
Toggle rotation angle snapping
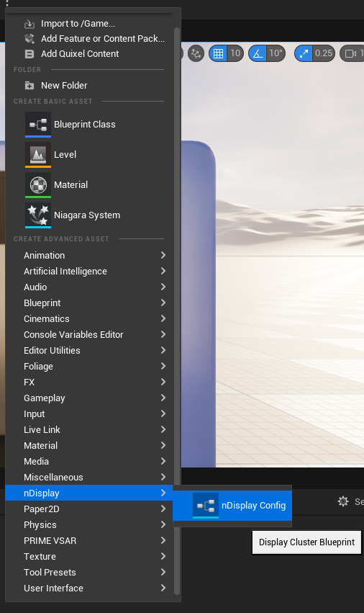click(258, 53)
